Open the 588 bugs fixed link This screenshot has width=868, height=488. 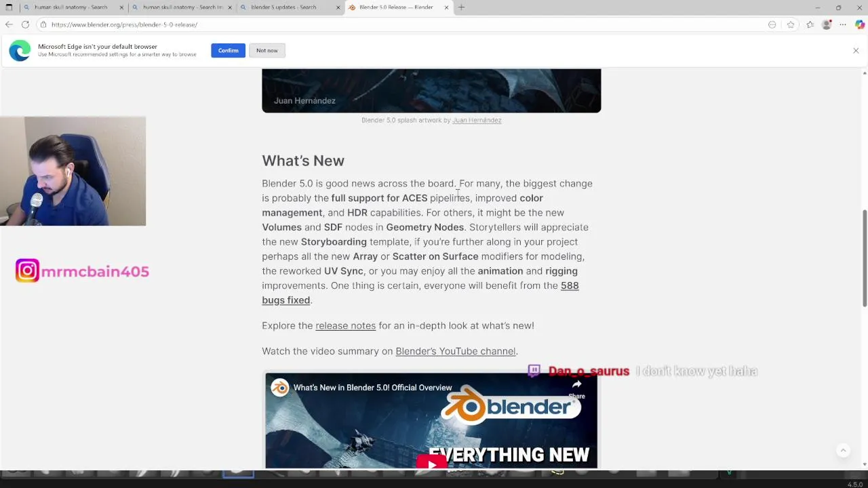click(x=420, y=293)
